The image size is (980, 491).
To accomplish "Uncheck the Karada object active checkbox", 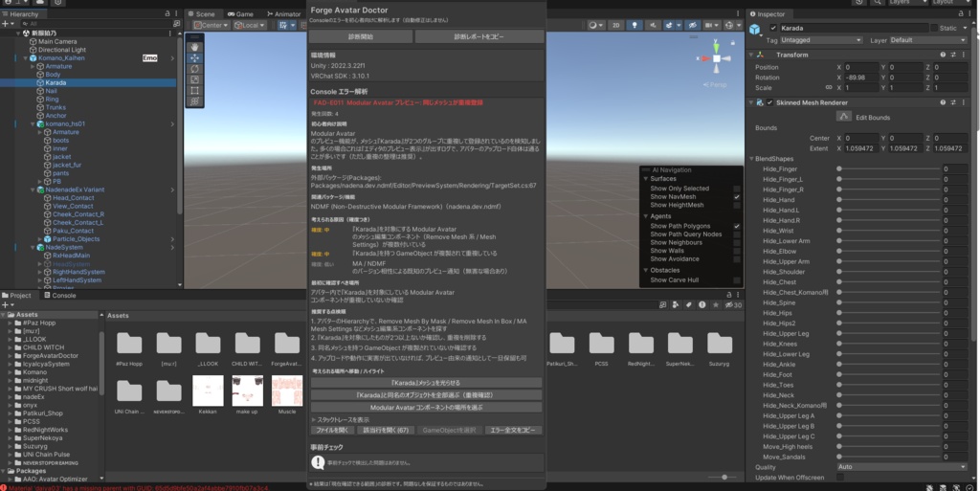I will click(773, 28).
